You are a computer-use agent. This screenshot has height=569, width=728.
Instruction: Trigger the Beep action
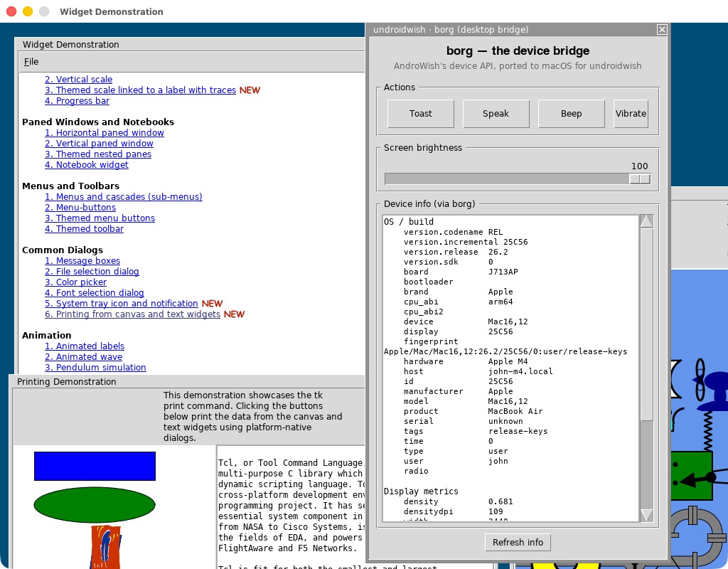(x=571, y=113)
